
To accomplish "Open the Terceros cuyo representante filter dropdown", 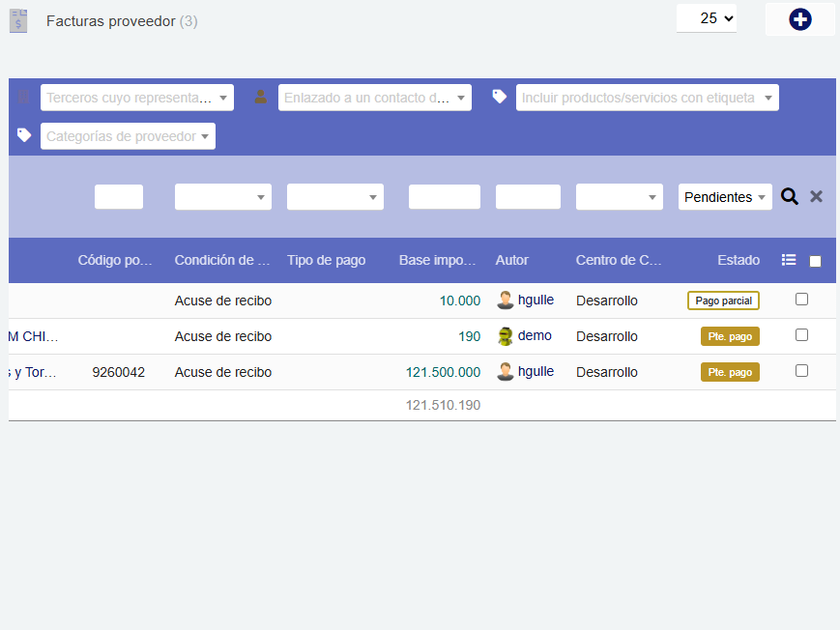I will [x=136, y=97].
